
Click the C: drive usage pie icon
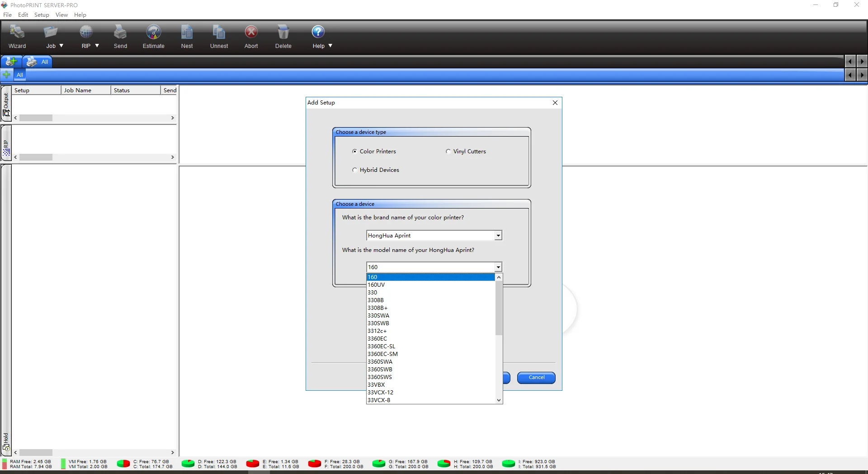pyautogui.click(x=123, y=464)
